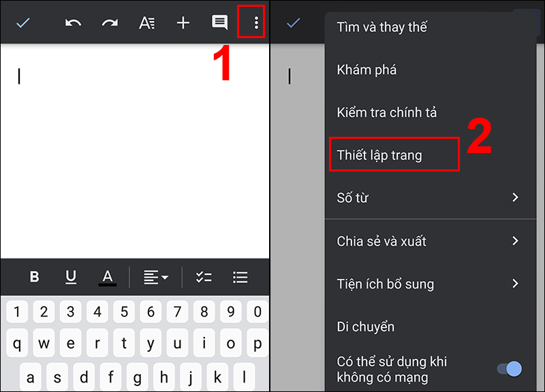
Task: Open Khám phá from the menu
Action: click(x=431, y=70)
